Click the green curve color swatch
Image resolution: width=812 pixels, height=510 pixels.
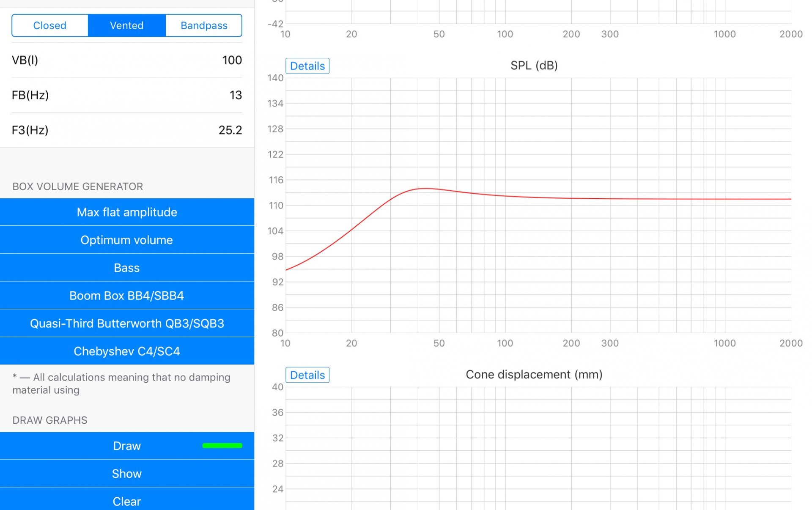tap(222, 445)
